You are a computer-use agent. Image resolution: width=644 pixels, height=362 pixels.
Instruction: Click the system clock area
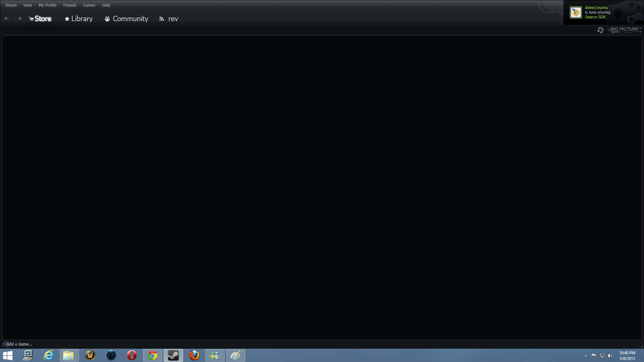tap(627, 355)
